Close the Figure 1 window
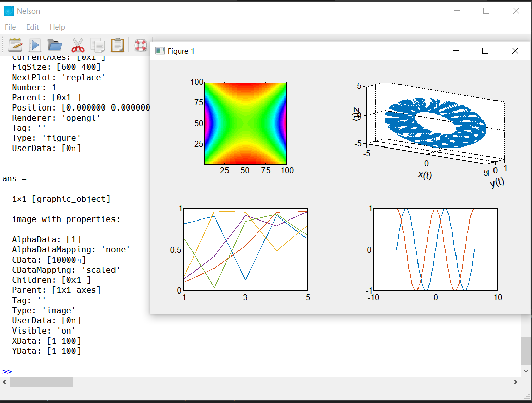The height and width of the screenshot is (403, 532). (515, 51)
